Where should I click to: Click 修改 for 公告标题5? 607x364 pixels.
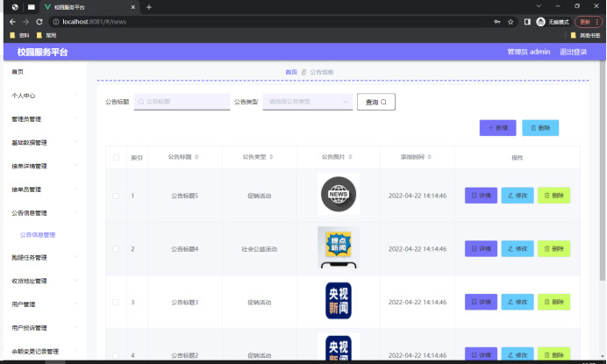pyautogui.click(x=518, y=196)
